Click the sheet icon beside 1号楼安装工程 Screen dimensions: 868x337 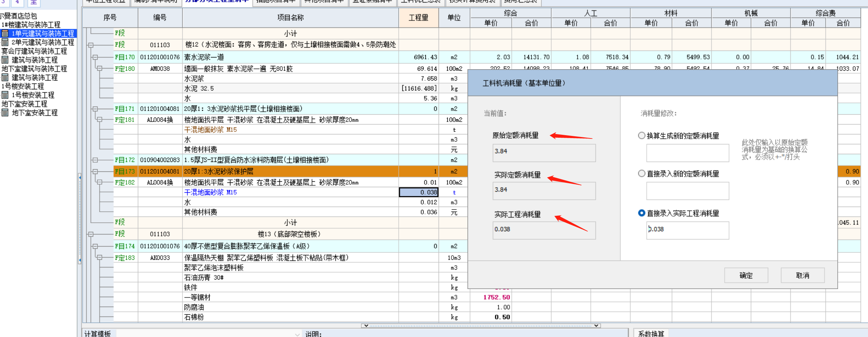(x=5, y=95)
